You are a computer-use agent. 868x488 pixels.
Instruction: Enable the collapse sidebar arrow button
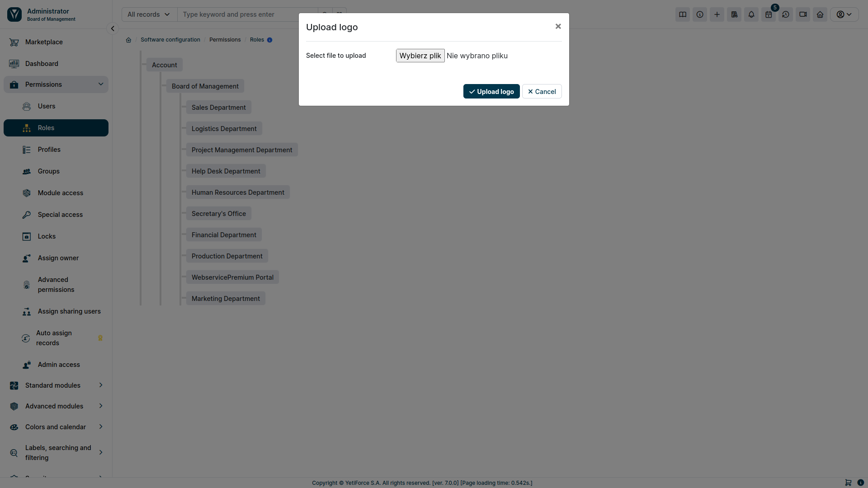click(x=113, y=28)
